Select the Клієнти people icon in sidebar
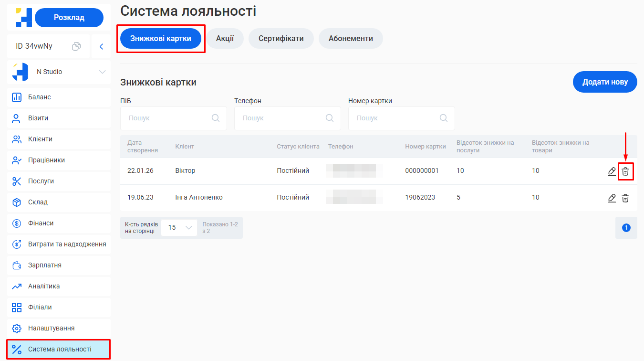The image size is (644, 361). click(17, 139)
